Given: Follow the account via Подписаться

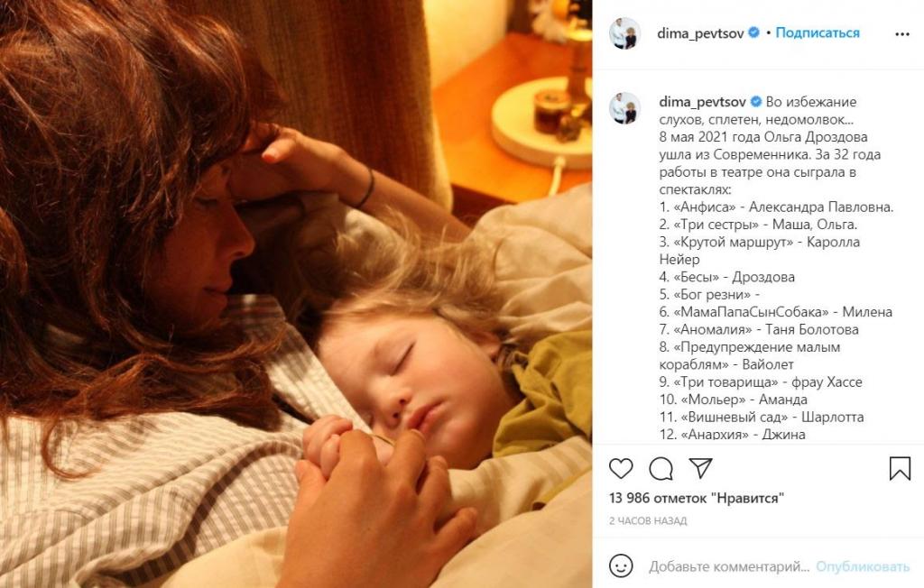Looking at the screenshot, I should point(818,33).
